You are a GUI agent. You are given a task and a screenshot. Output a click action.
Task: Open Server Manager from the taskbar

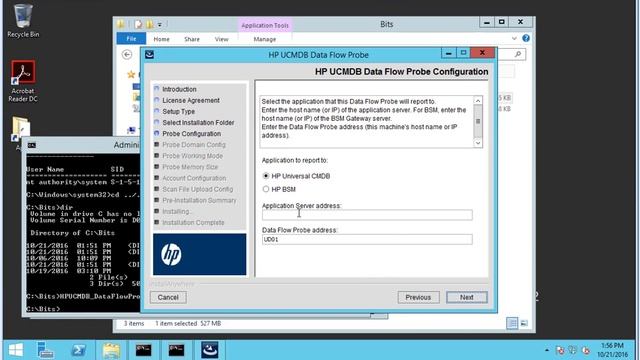click(x=45, y=350)
